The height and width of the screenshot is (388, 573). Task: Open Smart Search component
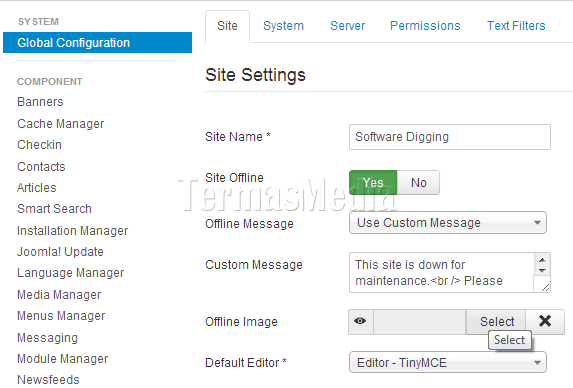click(x=54, y=209)
